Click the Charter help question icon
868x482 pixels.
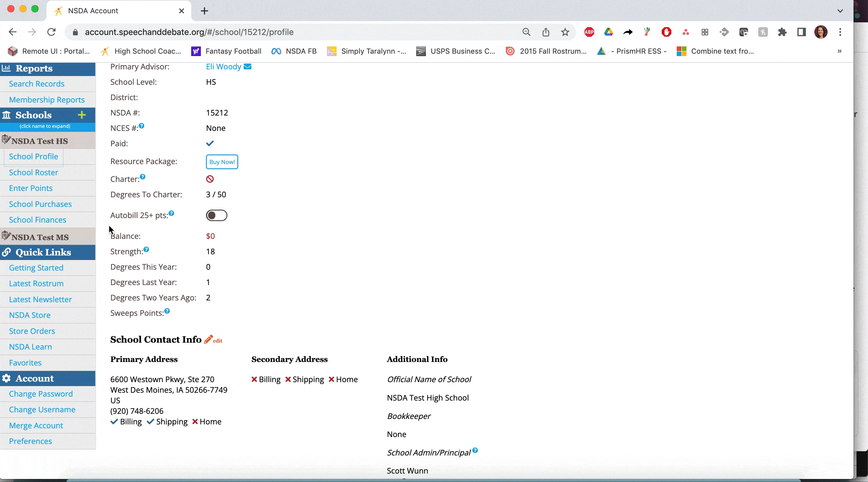click(143, 177)
